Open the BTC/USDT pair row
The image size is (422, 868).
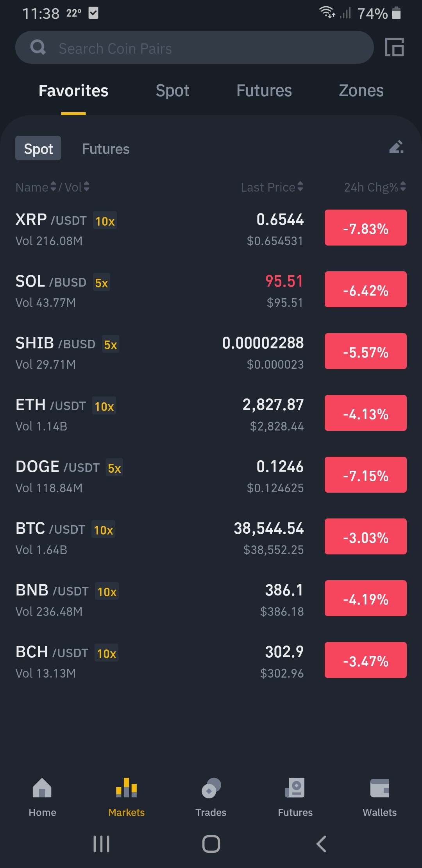pyautogui.click(x=211, y=538)
